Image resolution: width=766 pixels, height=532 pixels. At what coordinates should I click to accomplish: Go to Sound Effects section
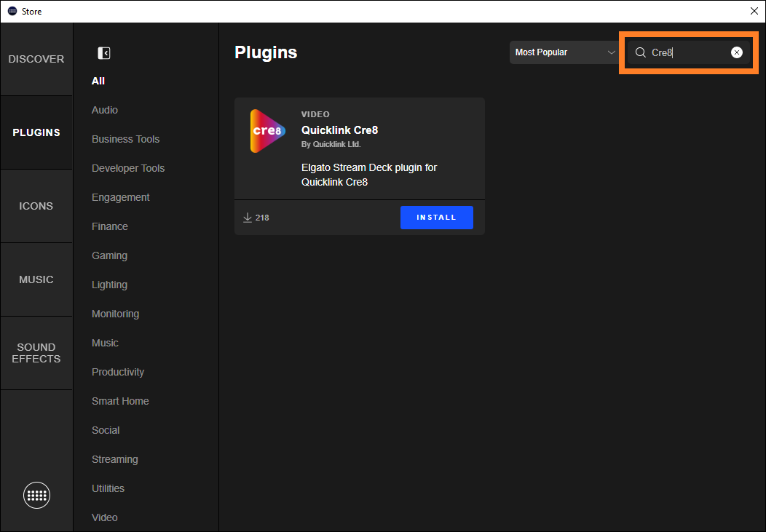tap(36, 353)
